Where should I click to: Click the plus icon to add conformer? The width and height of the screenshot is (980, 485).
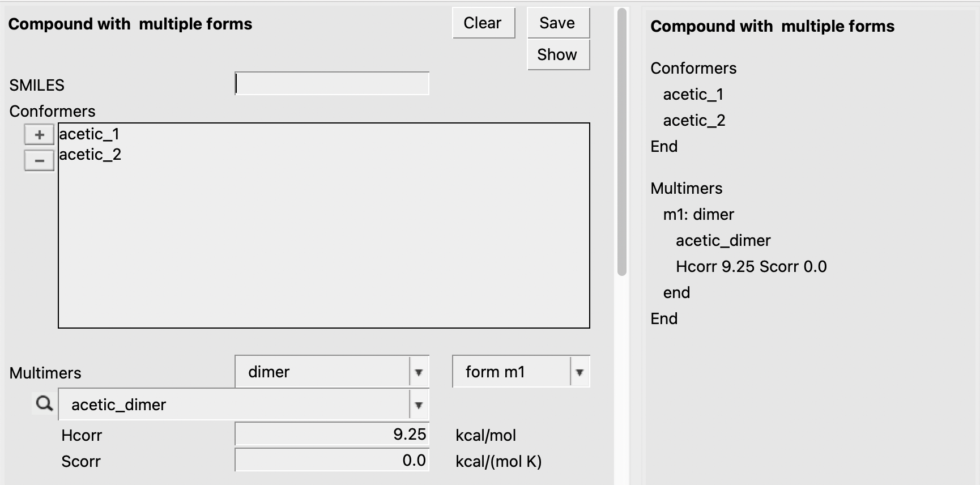pyautogui.click(x=39, y=135)
